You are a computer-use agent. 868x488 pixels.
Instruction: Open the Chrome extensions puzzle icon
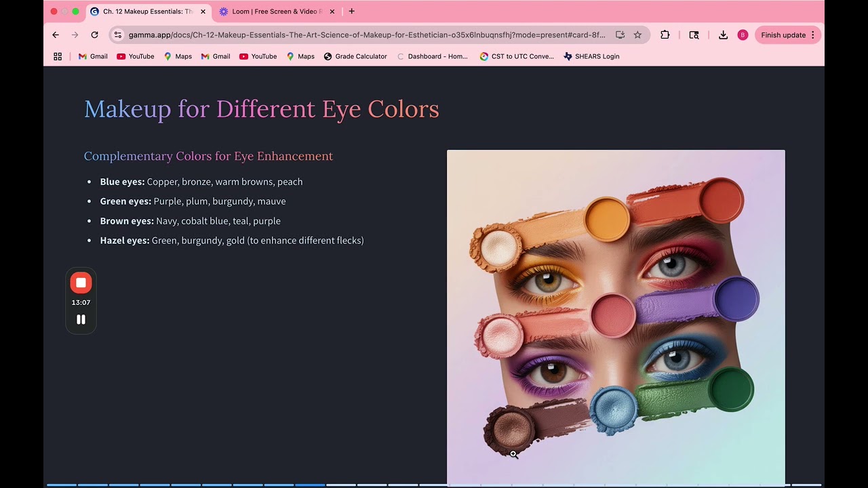click(x=665, y=35)
